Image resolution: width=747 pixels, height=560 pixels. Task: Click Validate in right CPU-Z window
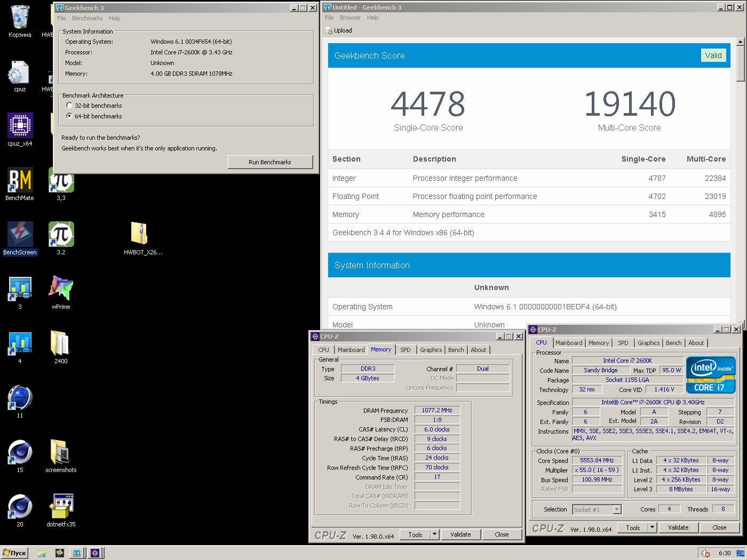coord(678,527)
